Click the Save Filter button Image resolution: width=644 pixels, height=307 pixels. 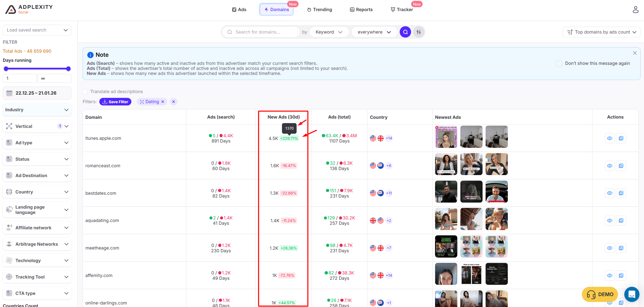[x=115, y=102]
